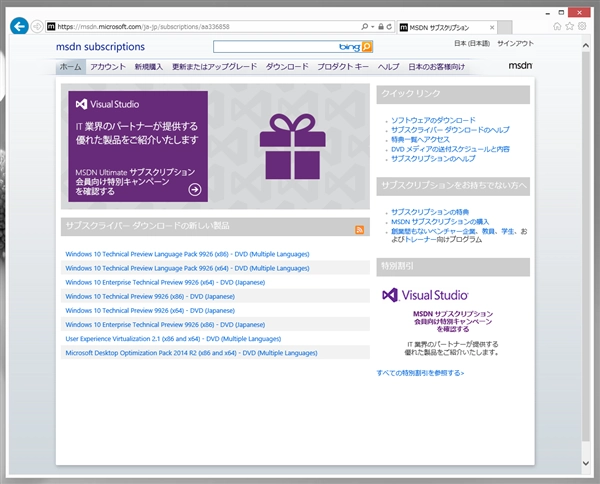The height and width of the screenshot is (484, 600).
Task: Open Microsoft Desktop Optimization Pack 2014 R2 link
Action: (191, 353)
